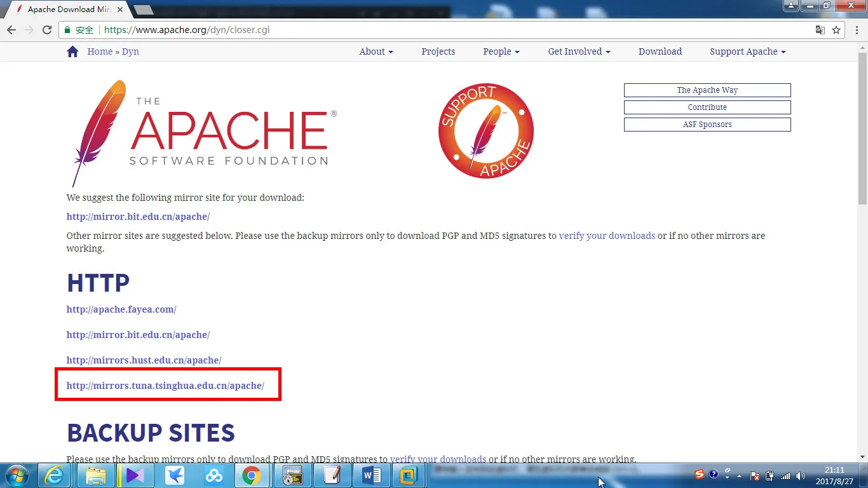
Task: Click the Dyn breadcrumb link
Action: click(130, 51)
